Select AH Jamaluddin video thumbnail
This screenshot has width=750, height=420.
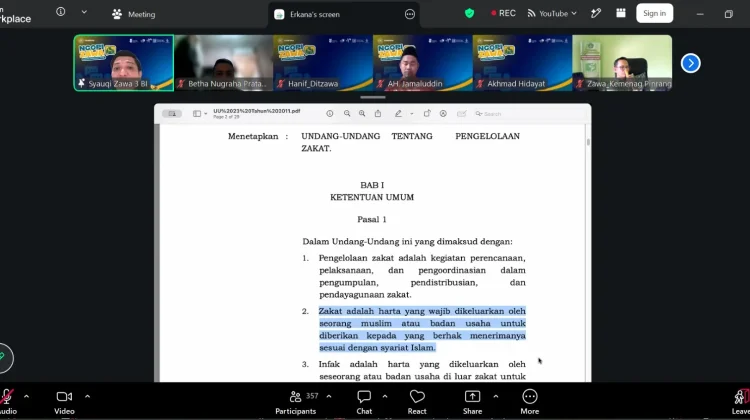coord(423,63)
